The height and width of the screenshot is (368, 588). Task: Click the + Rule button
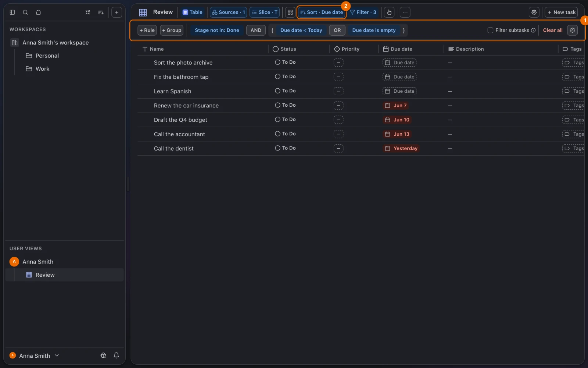pos(147,30)
